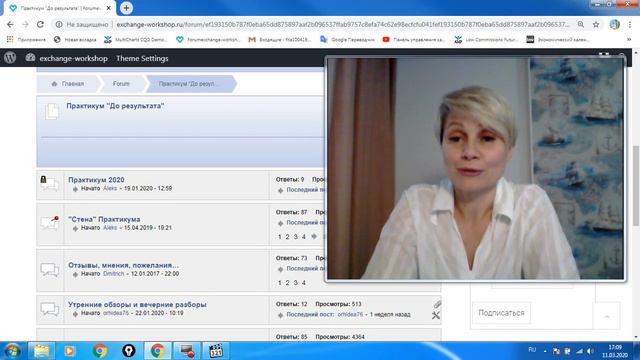Click the locked topic icon for Практикум 2020
640x360 pixels.
[49, 184]
